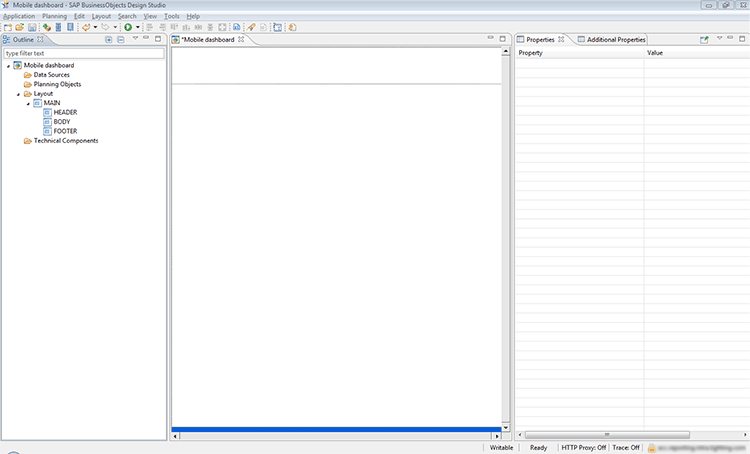
Task: Open the Layout menu
Action: [x=101, y=16]
